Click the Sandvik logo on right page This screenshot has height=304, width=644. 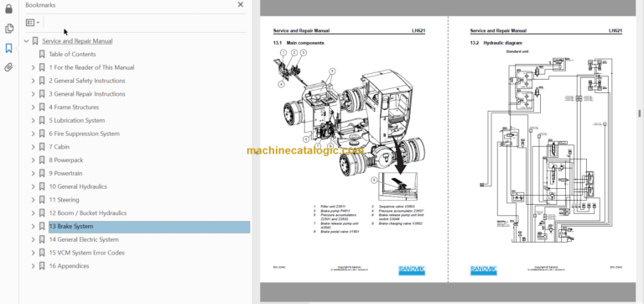483,270
